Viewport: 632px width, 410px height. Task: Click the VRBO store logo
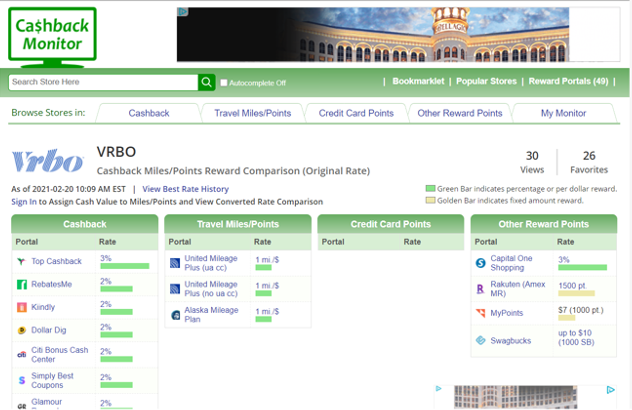(x=46, y=161)
